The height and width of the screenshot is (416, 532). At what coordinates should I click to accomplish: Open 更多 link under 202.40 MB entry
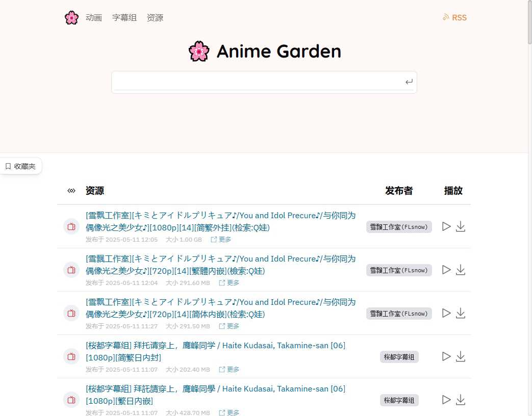229,370
